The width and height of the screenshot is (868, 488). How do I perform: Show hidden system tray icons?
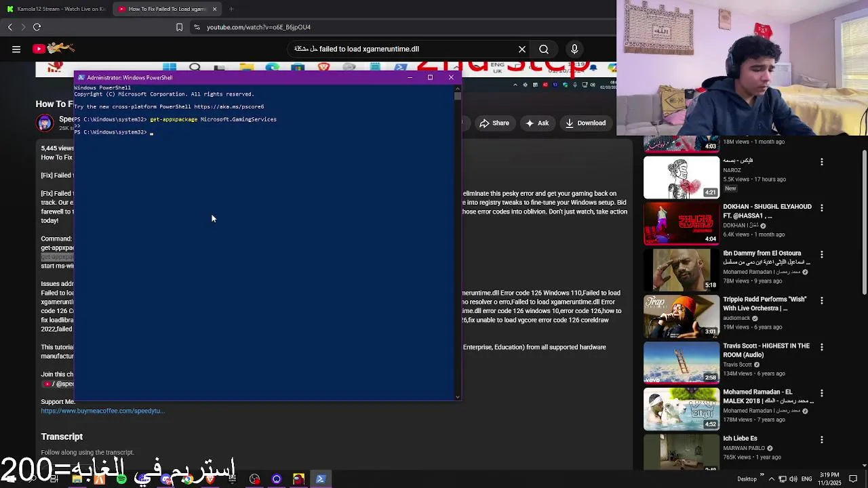[x=771, y=479]
